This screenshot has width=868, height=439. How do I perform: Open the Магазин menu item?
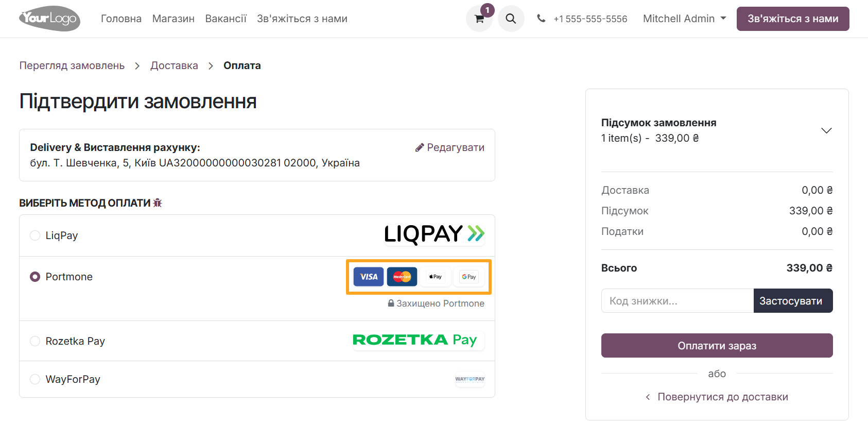(173, 19)
